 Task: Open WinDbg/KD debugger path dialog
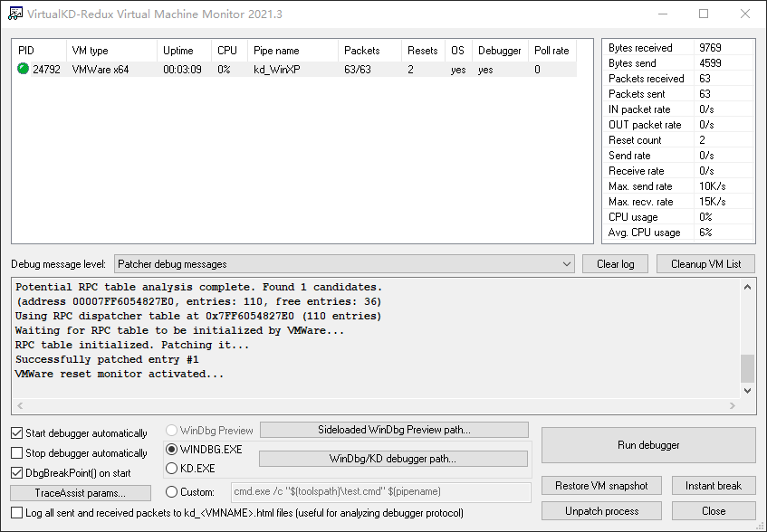coord(393,459)
